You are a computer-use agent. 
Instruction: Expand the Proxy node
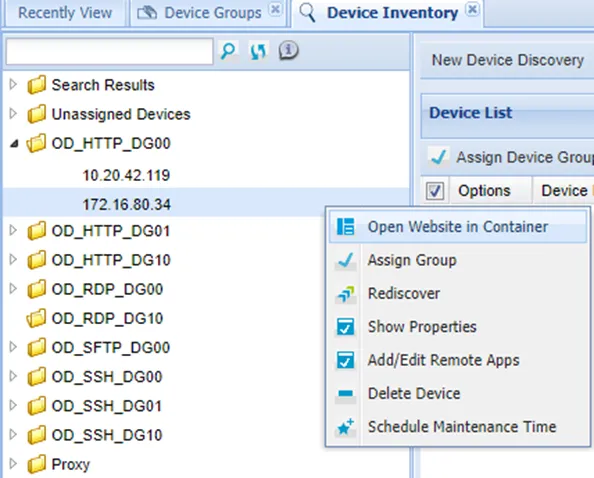(x=13, y=463)
